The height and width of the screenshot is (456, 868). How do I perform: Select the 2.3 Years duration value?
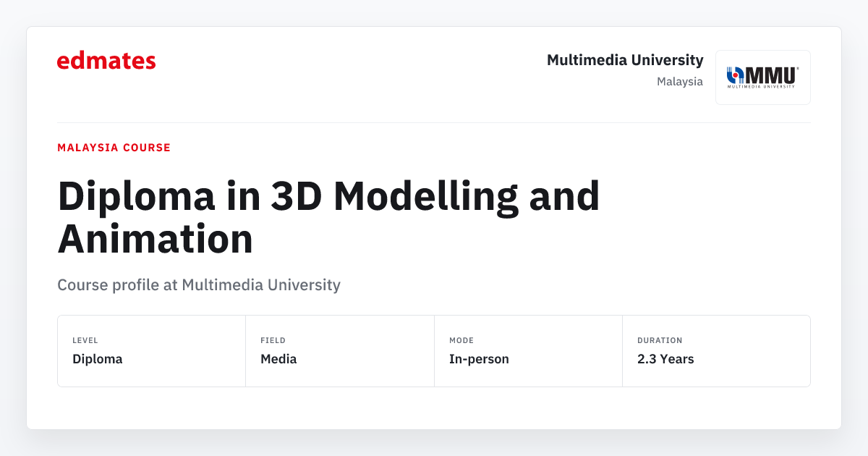pos(665,359)
